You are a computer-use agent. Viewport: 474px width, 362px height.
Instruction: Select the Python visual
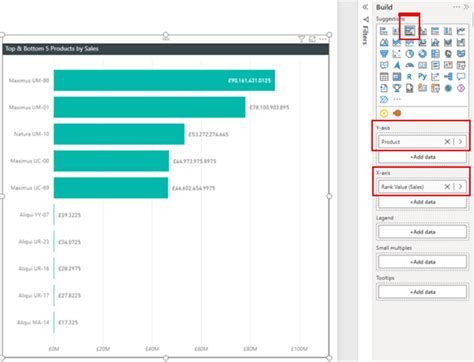tap(423, 77)
